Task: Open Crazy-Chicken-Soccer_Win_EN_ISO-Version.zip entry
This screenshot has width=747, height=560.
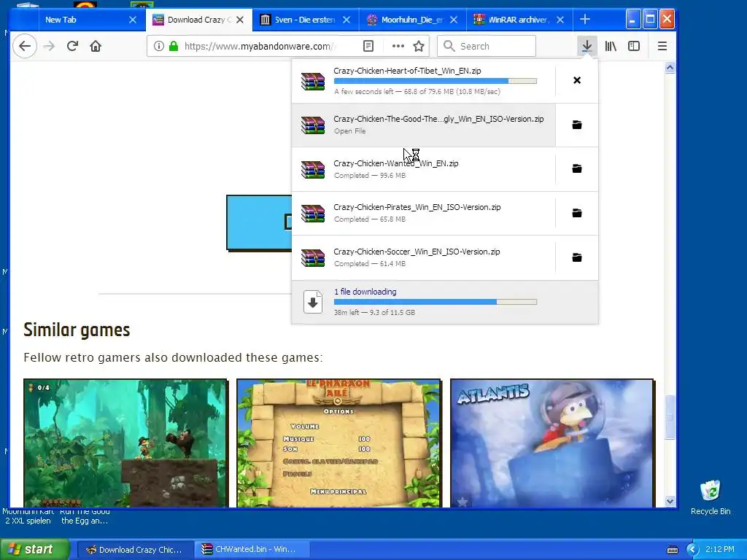Action: click(x=424, y=257)
